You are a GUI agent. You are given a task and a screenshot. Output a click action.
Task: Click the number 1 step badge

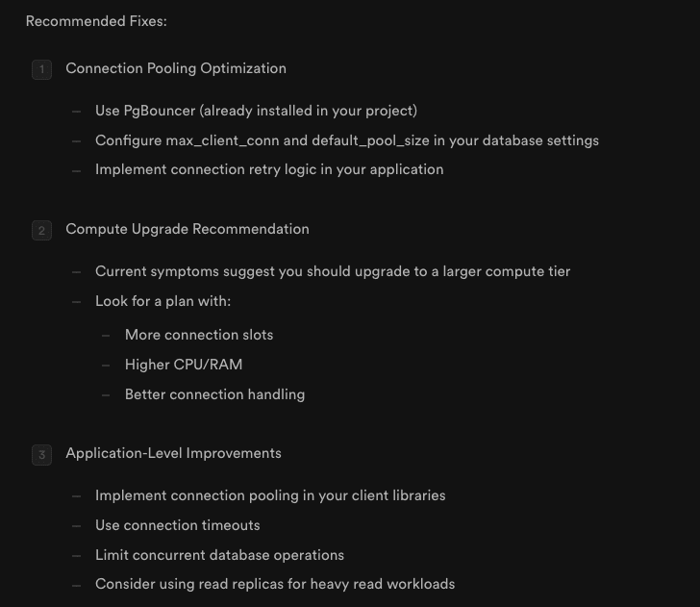[x=42, y=69]
